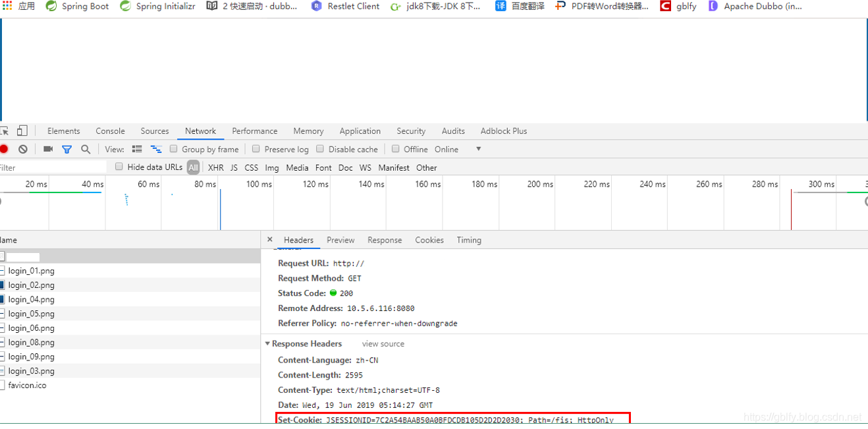Viewport: 868px width, 429px height.
Task: Select the Network panel tab
Action: 201,131
